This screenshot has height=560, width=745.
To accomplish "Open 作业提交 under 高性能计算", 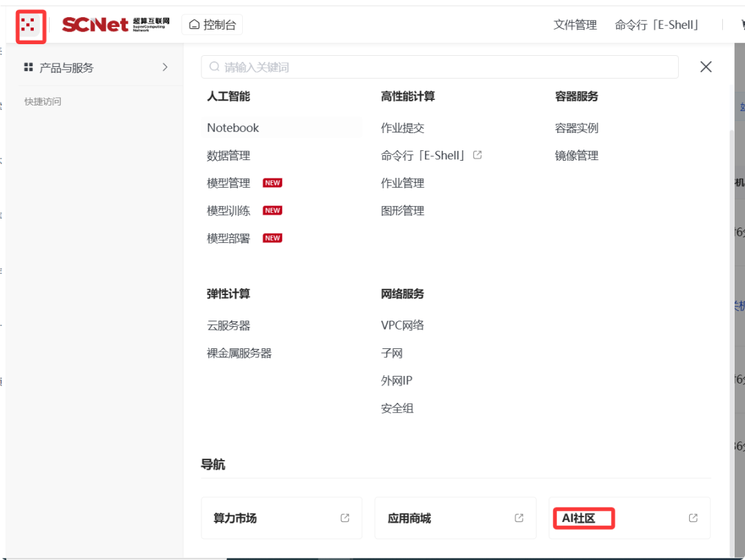I will pyautogui.click(x=402, y=128).
